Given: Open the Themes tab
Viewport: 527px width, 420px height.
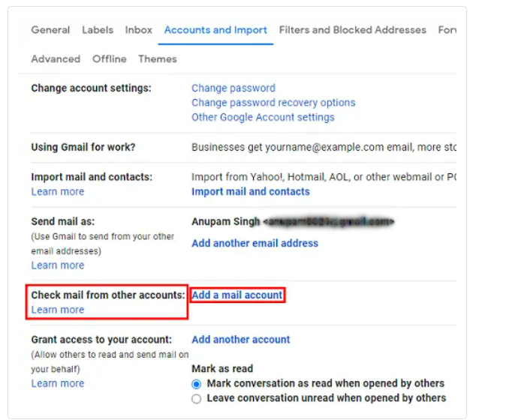Looking at the screenshot, I should coord(158,59).
